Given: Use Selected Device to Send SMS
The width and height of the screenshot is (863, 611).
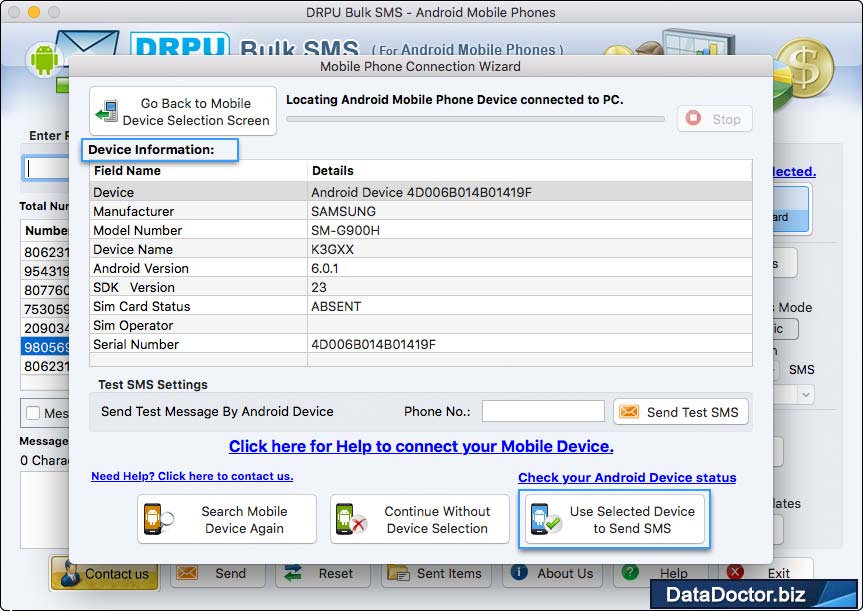Looking at the screenshot, I should coord(614,519).
